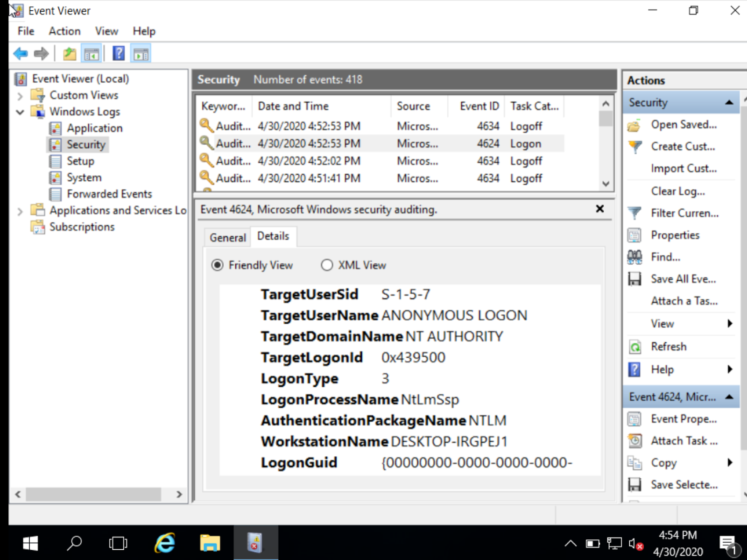747x560 pixels.
Task: Open Properties from the Actions pane
Action: 675,235
